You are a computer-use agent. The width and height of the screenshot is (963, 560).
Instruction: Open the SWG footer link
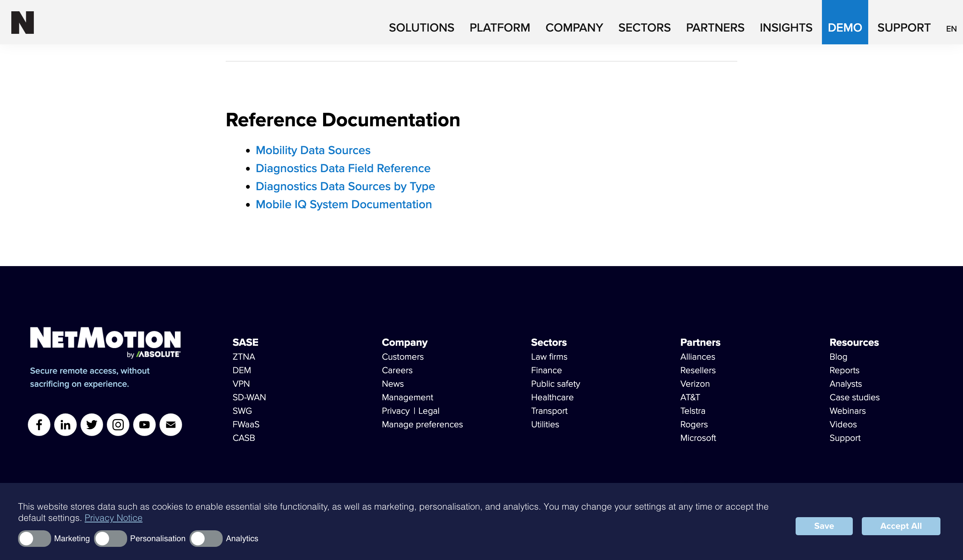242,411
